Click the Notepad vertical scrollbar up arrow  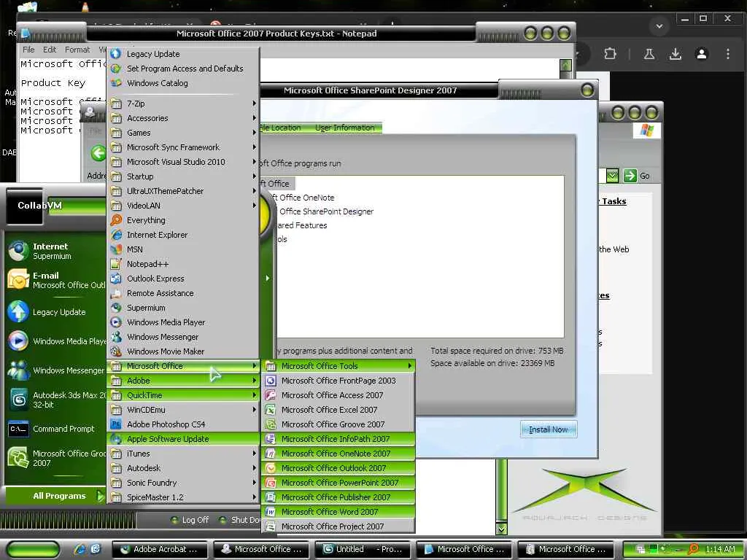pyautogui.click(x=565, y=65)
